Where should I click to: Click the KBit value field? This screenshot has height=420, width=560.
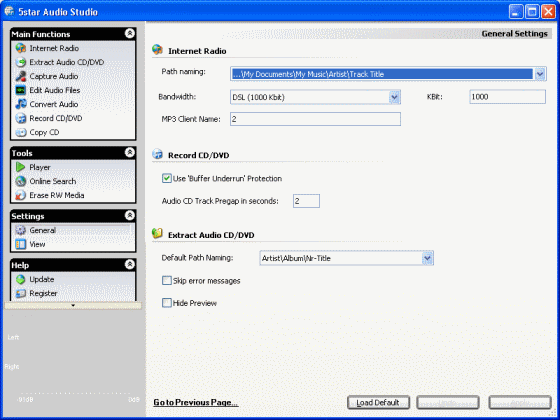(508, 97)
